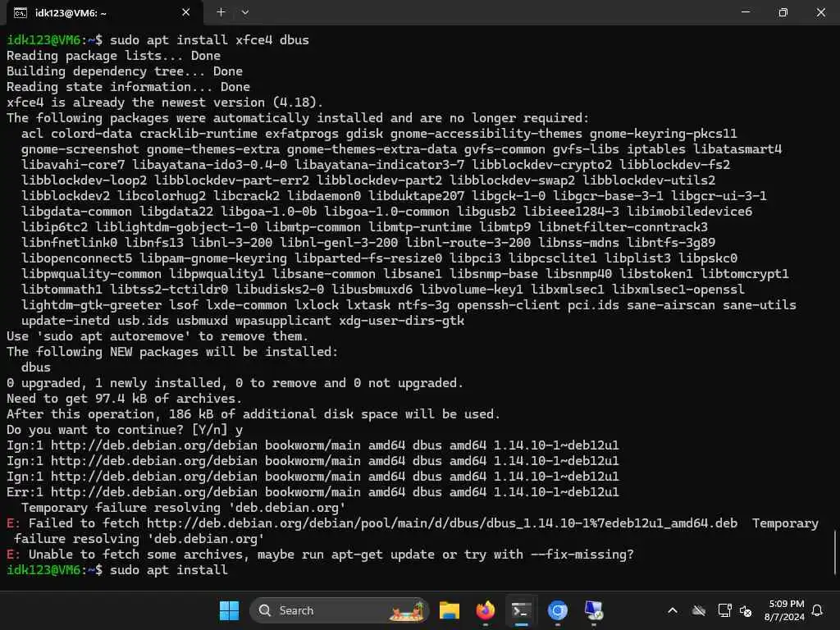
Task: Click the cloud sync tray icon
Action: 699,610
